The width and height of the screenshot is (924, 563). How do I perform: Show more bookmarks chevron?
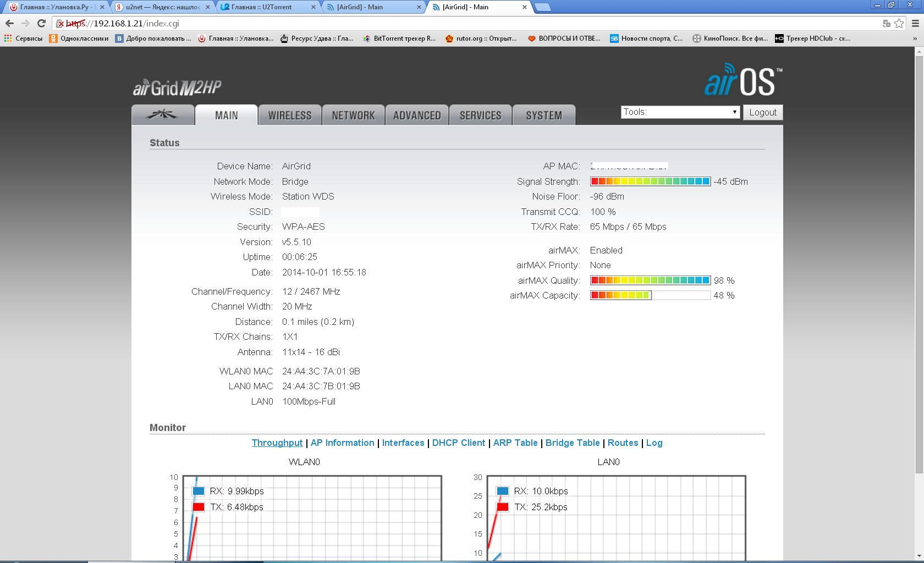tap(915, 38)
